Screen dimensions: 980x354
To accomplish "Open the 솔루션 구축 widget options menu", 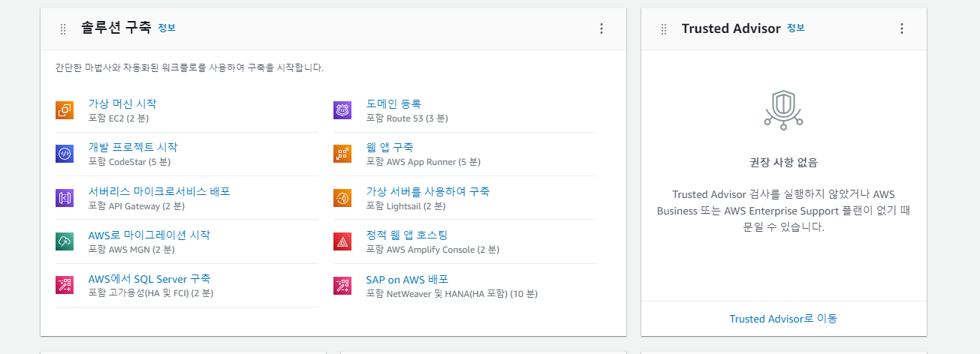I will coord(601,28).
